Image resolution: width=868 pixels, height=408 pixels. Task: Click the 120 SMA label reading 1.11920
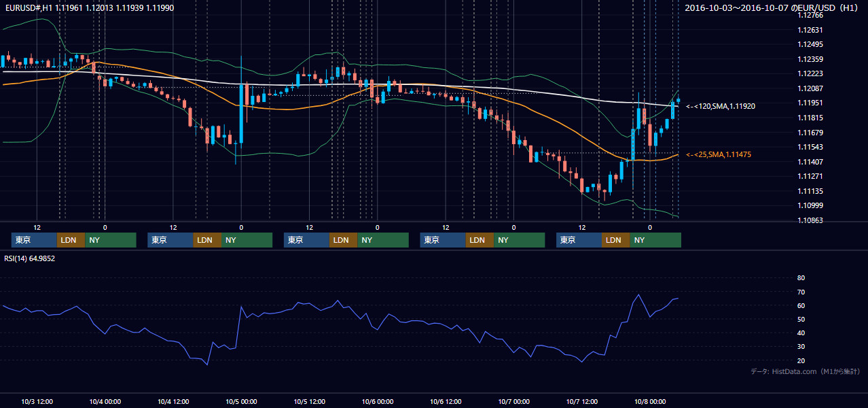[721, 106]
